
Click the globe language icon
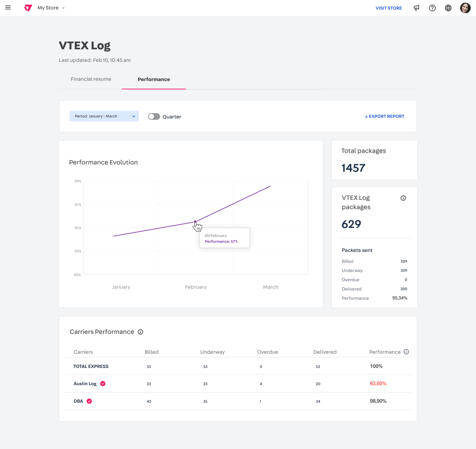448,8
